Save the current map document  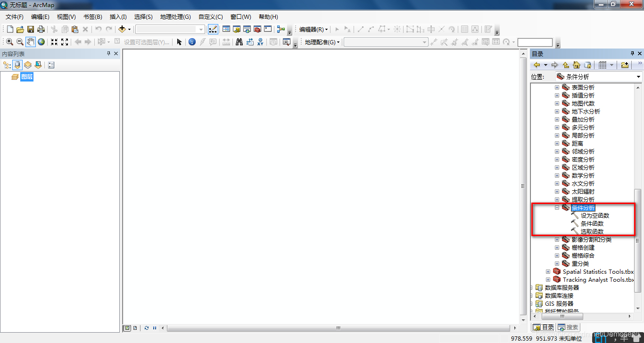click(x=31, y=29)
